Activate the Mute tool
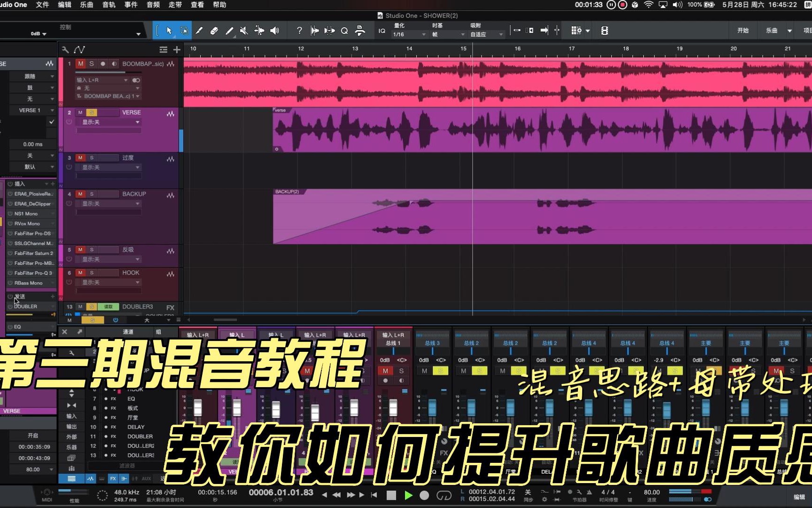 point(244,31)
